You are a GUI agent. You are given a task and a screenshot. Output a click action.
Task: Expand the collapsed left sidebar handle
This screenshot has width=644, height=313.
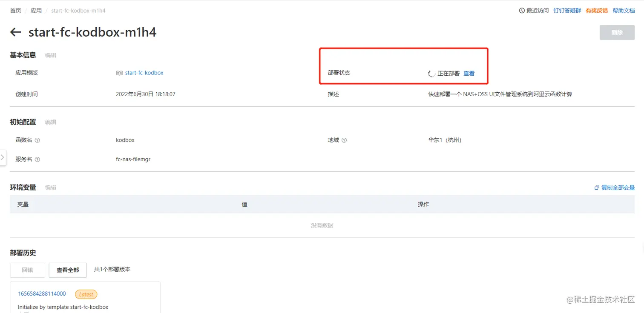pos(3,157)
